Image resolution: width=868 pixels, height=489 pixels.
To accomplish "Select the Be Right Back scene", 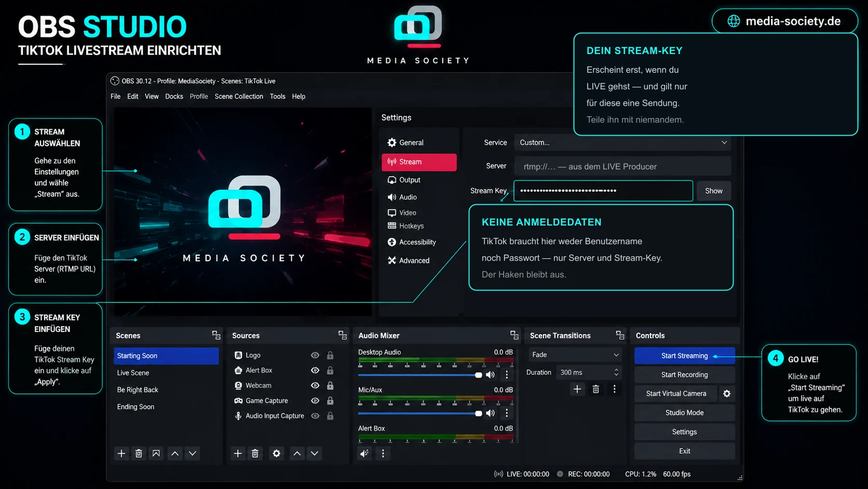I will pyautogui.click(x=166, y=390).
